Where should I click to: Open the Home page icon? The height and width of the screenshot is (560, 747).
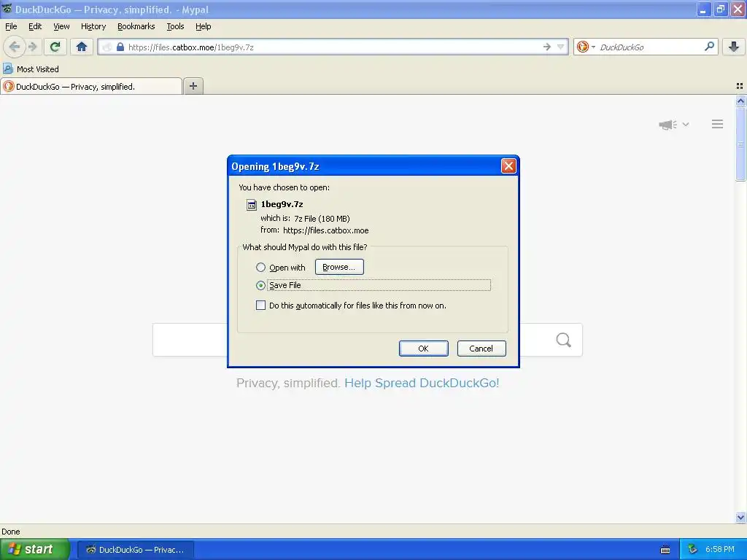tap(82, 47)
